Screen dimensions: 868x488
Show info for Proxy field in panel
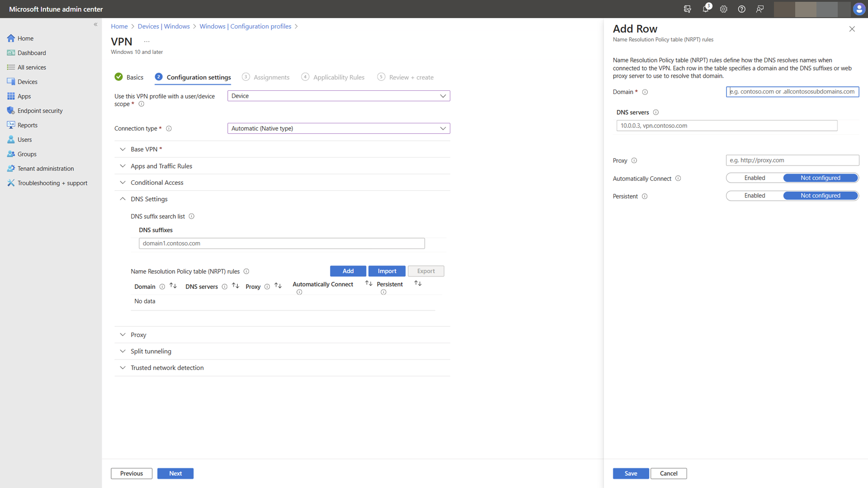[x=634, y=160]
